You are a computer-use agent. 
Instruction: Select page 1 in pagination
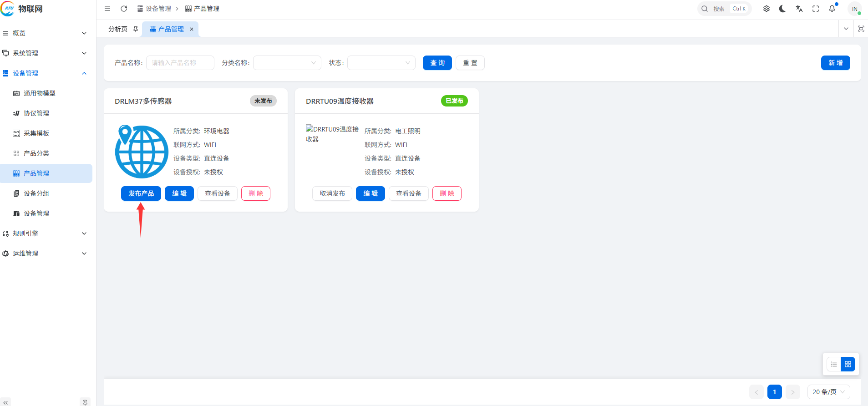click(775, 392)
